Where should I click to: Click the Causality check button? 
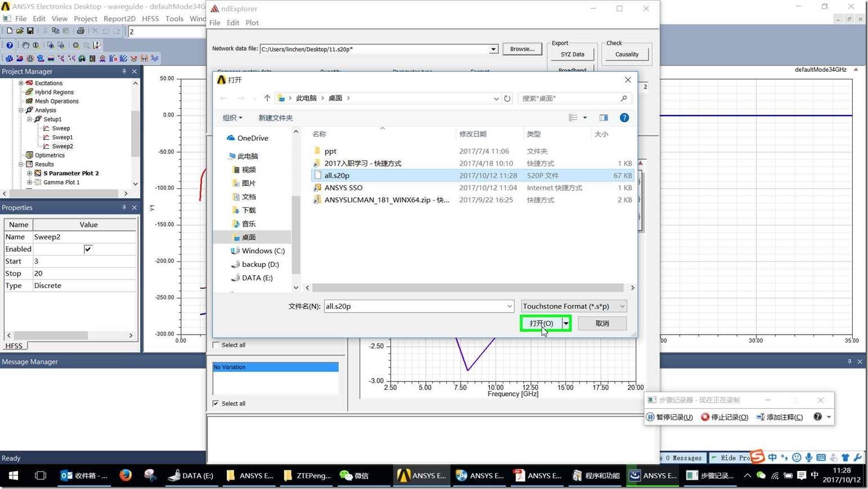coord(627,55)
